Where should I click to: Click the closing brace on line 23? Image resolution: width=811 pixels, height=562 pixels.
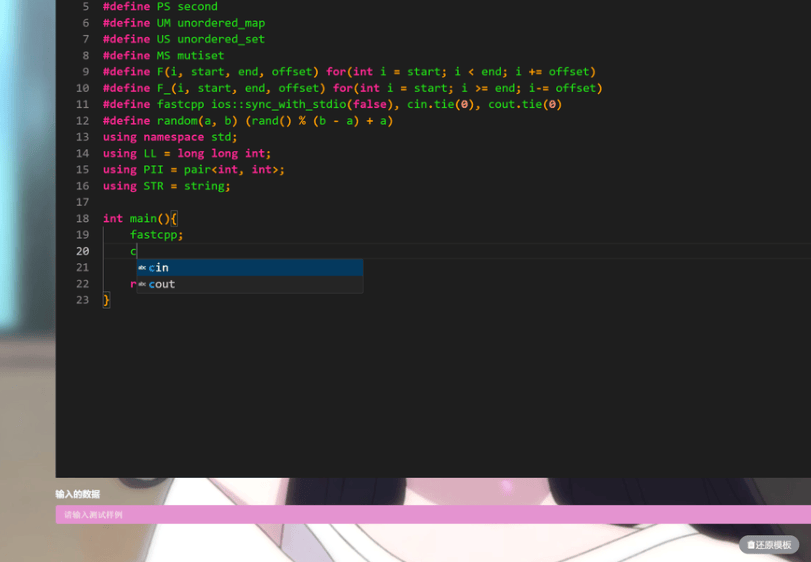click(x=106, y=300)
